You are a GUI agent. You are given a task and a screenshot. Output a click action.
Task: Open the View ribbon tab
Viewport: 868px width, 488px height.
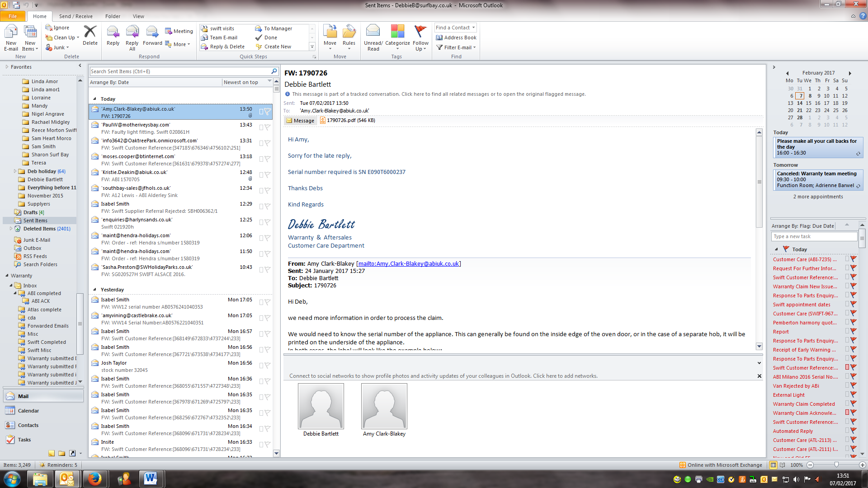(138, 16)
